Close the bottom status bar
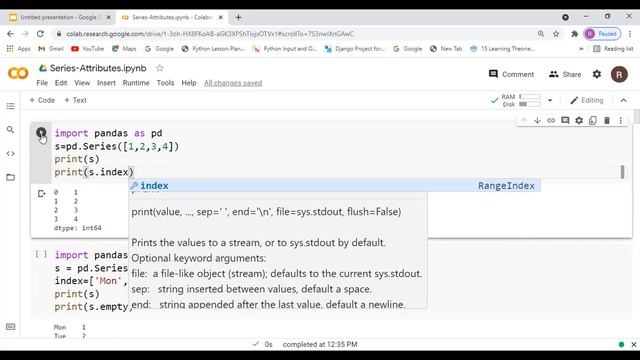Image resolution: width=640 pixels, height=360 pixels. (633, 344)
